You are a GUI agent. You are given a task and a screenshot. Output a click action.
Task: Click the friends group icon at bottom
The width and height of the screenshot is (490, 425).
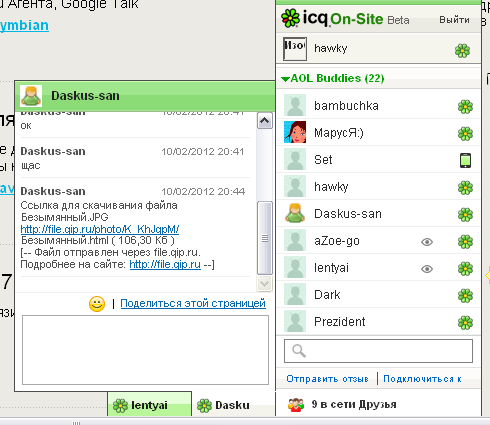[x=296, y=405]
